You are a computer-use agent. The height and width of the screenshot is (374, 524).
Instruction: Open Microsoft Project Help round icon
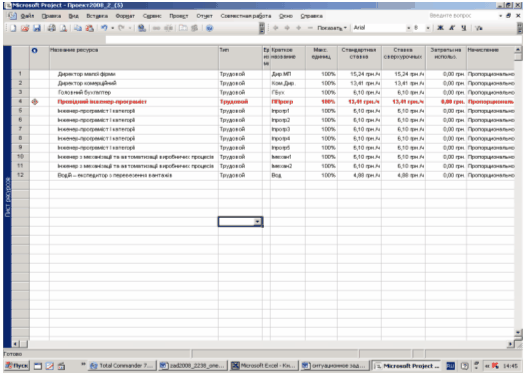click(x=209, y=28)
